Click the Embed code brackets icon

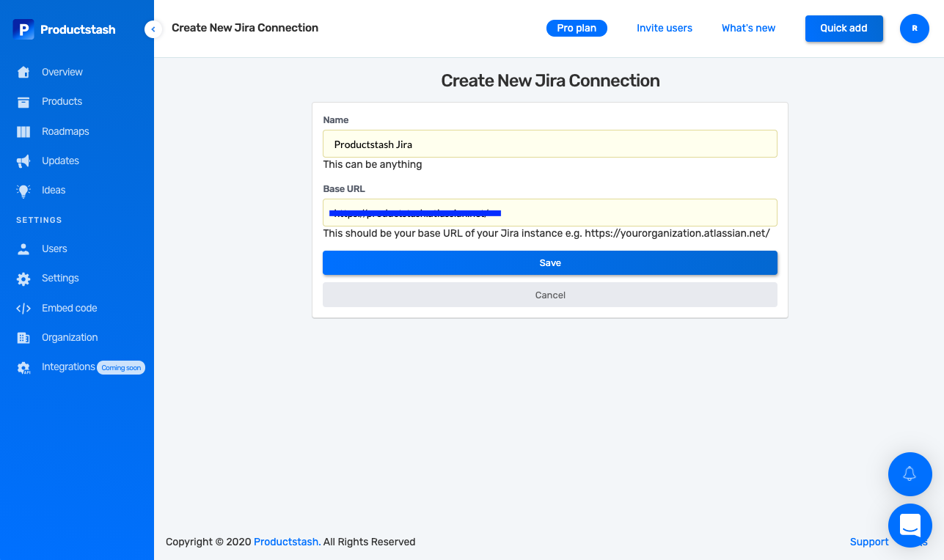(x=23, y=309)
